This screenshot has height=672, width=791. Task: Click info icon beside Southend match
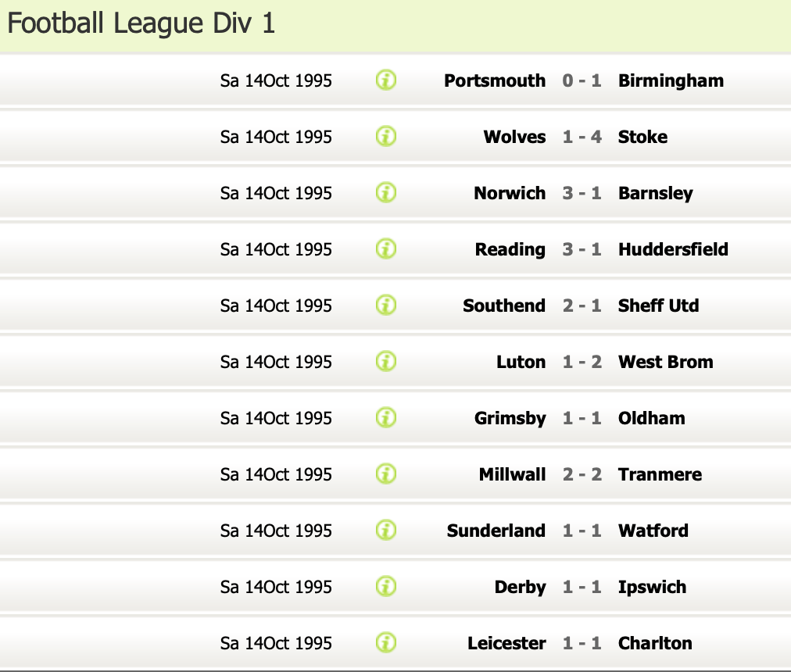coord(386,305)
